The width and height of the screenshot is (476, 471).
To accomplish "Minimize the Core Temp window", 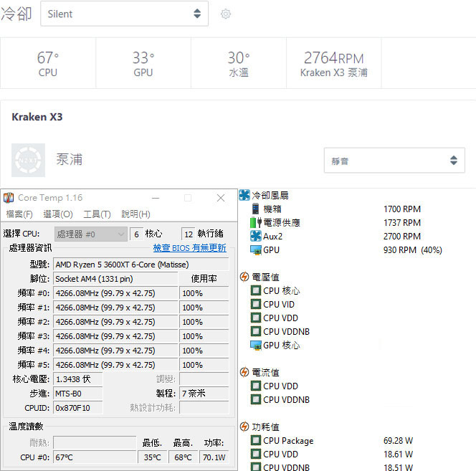I will pos(156,198).
